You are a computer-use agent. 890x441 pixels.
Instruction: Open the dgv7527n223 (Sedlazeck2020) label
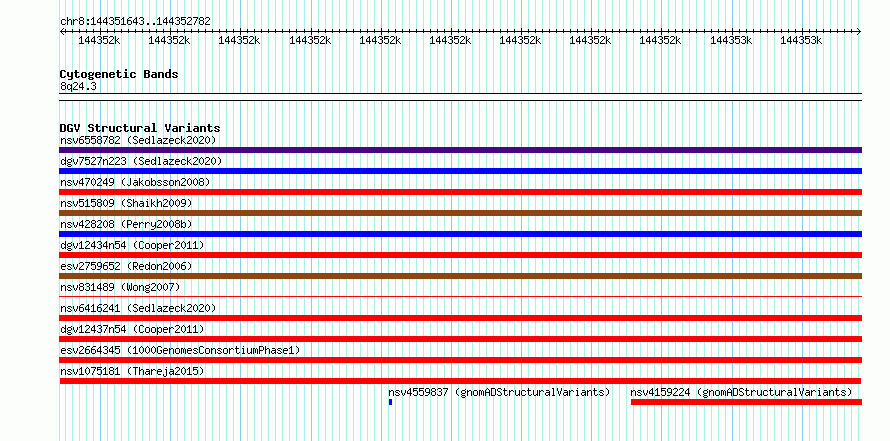(141, 161)
